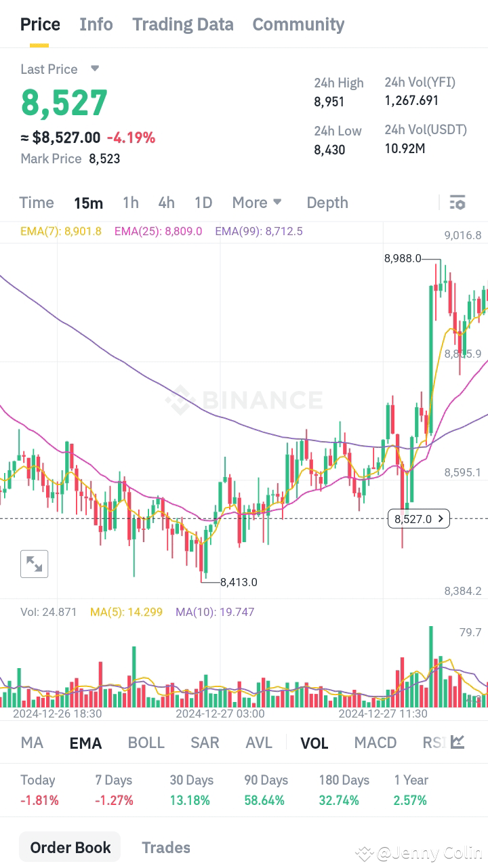
Task: Select the 1h candlestick interval
Action: tap(131, 203)
